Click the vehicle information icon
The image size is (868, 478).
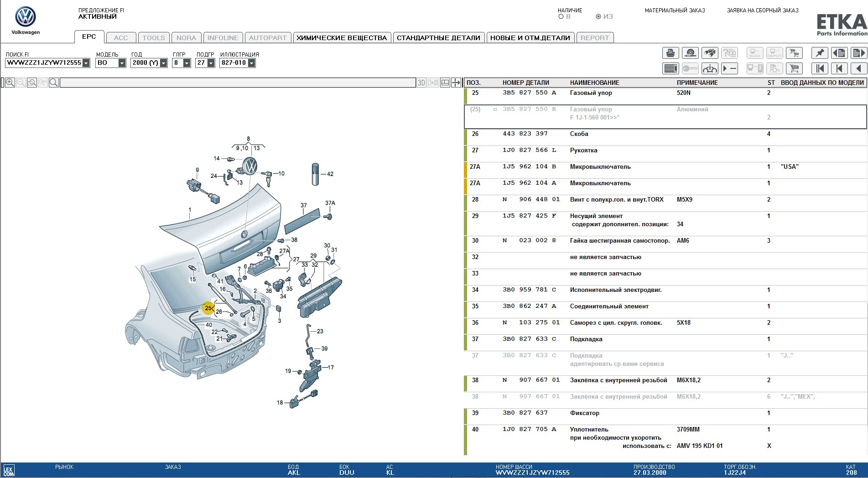point(709,68)
